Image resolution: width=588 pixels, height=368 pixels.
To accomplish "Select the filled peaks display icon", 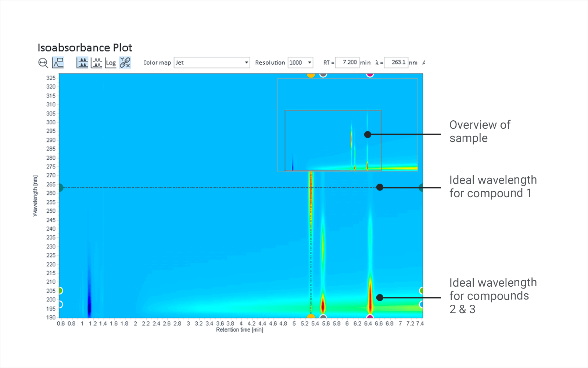I will pyautogui.click(x=82, y=63).
